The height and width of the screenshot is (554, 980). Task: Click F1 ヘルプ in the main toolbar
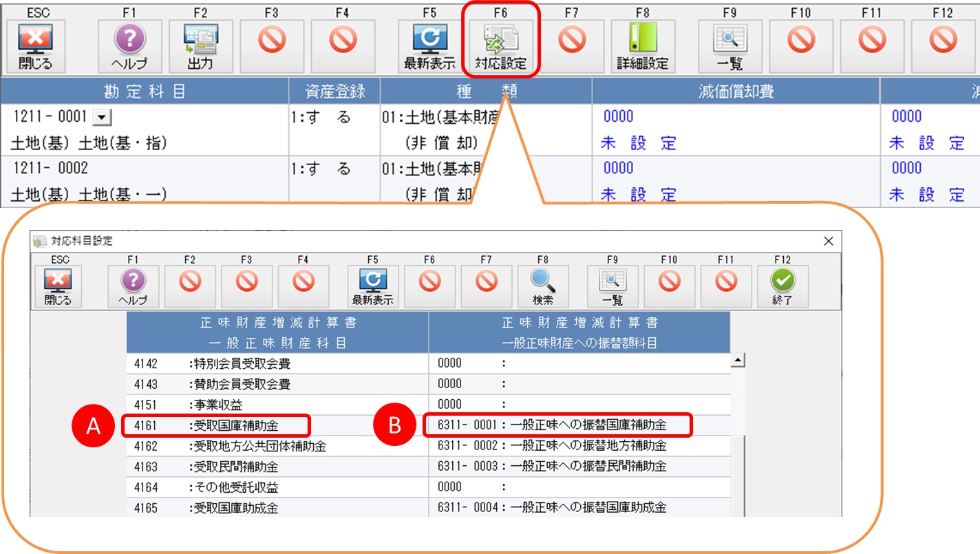point(129,46)
